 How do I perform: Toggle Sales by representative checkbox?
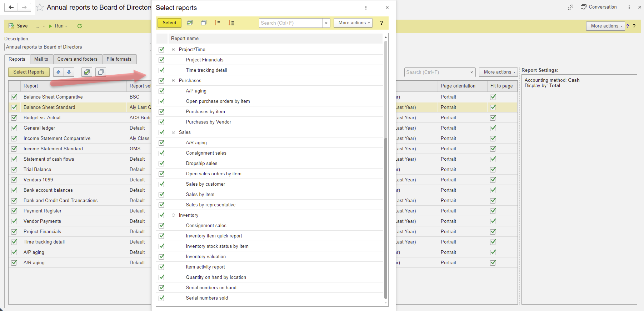coord(161,205)
